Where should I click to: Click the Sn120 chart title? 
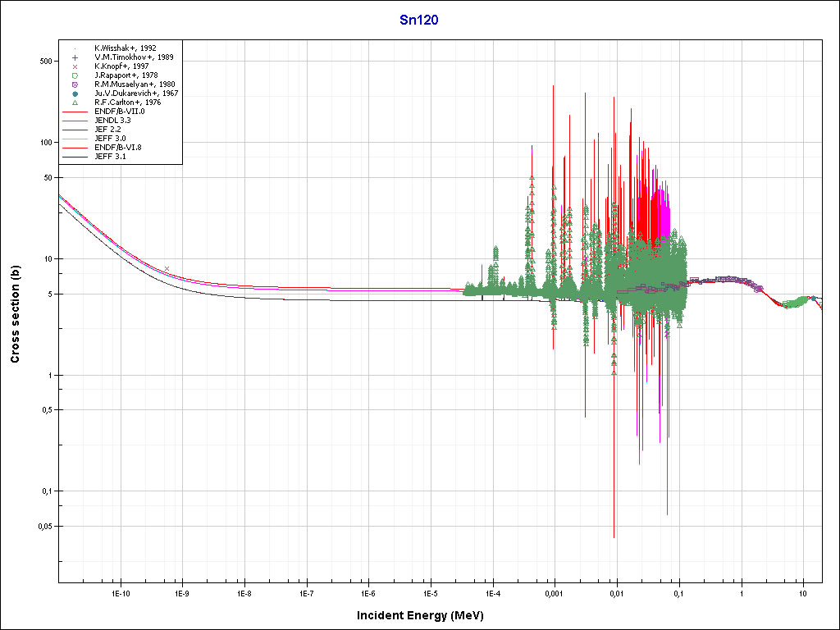tap(418, 21)
